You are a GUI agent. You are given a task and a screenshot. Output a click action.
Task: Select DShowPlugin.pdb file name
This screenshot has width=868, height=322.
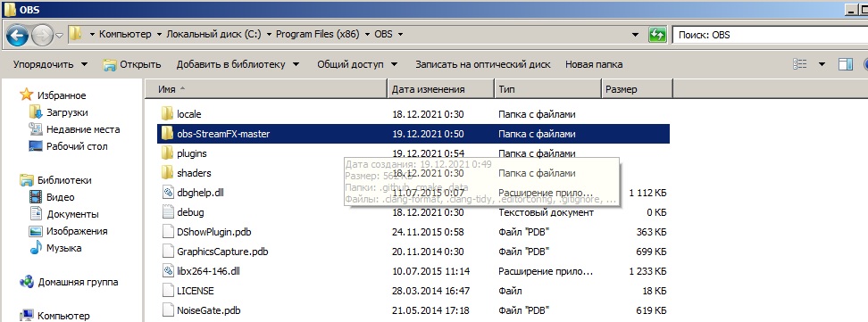coord(214,233)
